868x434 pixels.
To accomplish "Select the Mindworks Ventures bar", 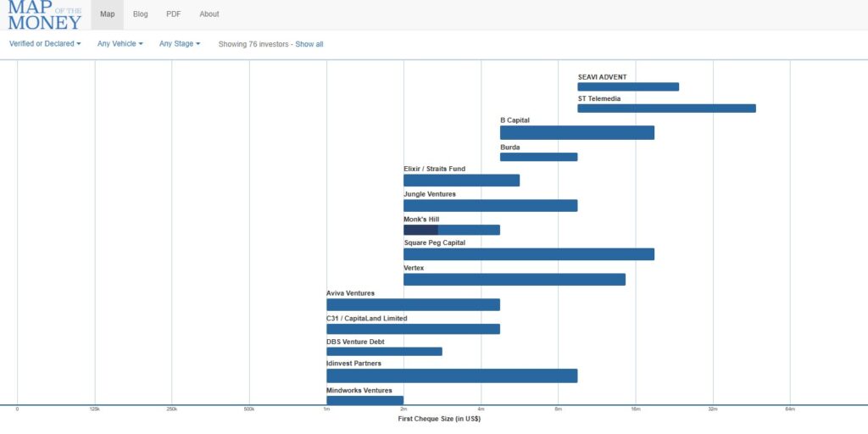I will [364, 400].
